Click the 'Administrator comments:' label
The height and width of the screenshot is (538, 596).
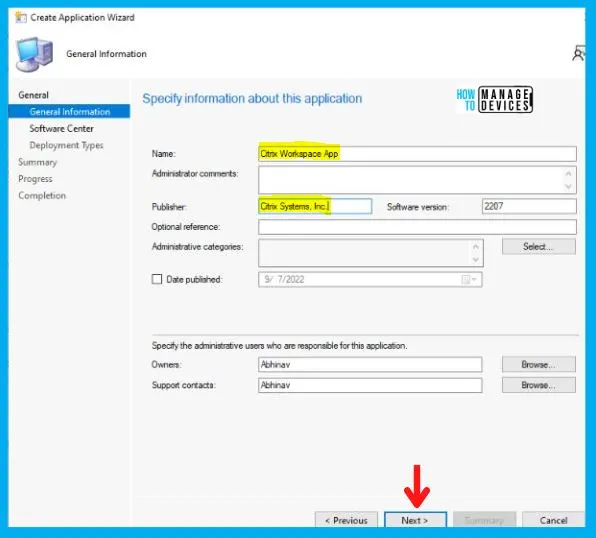tap(195, 174)
